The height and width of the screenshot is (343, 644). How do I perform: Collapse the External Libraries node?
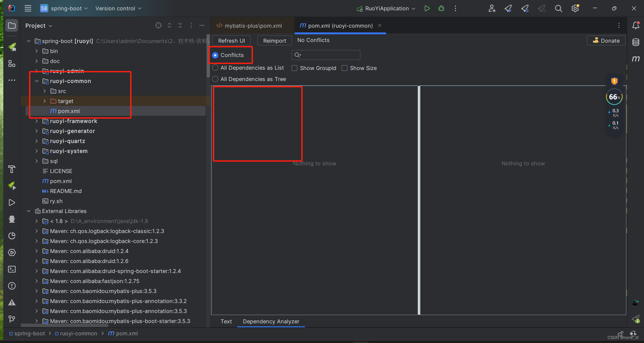click(x=28, y=211)
